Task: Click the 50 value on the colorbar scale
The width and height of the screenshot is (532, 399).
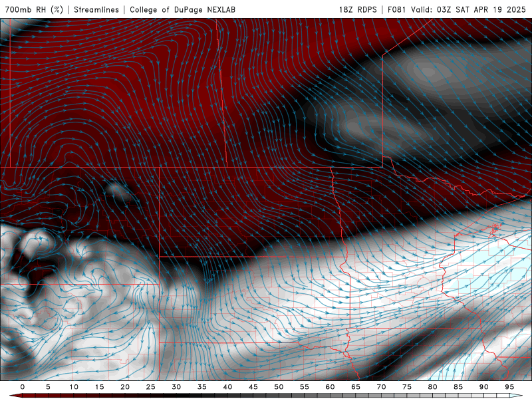Action: [x=279, y=387]
